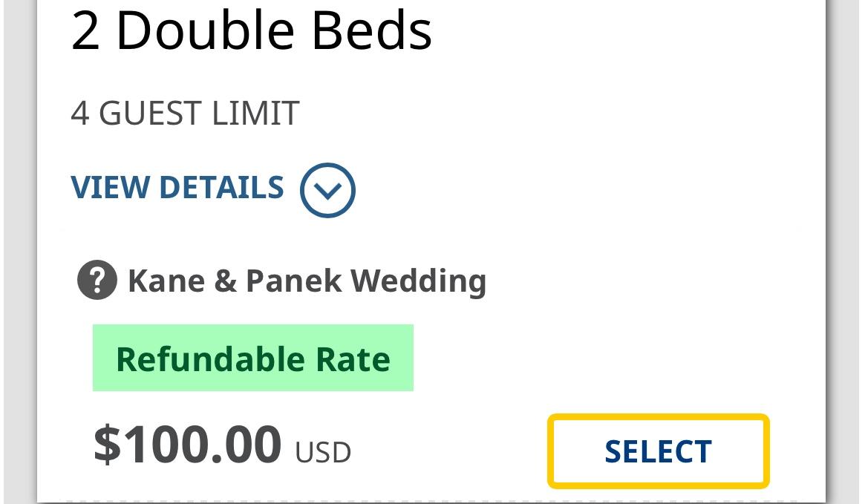Click the VIEW DETAILS text label

point(177,188)
